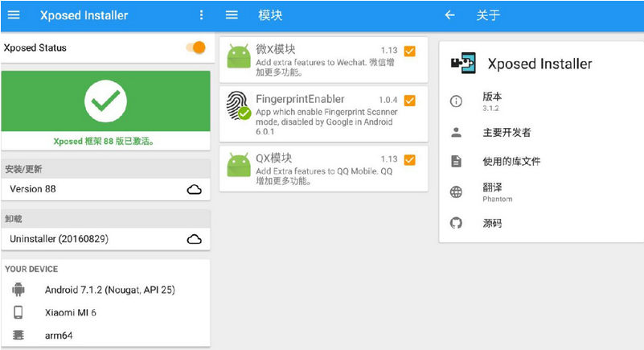This screenshot has height=350, width=644.
Task: Click the QX模块 Android app icon
Action: click(239, 165)
